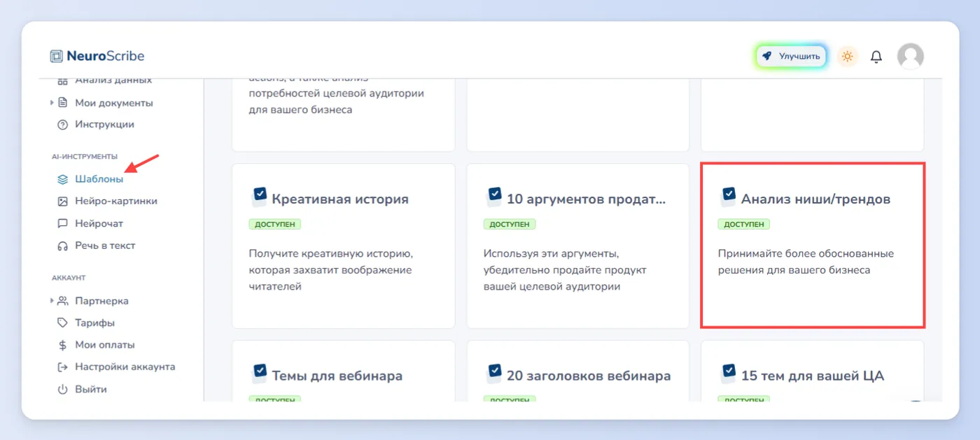980x440 pixels.
Task: Click the Партнерка people icon
Action: tap(62, 301)
